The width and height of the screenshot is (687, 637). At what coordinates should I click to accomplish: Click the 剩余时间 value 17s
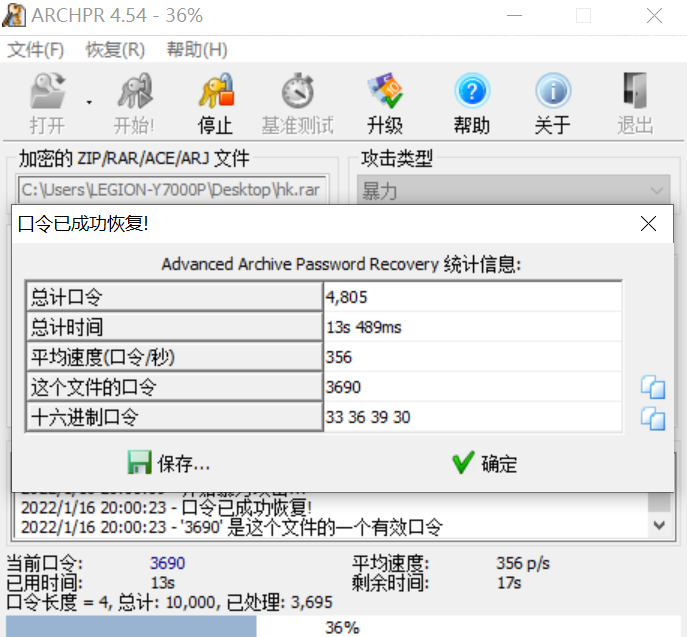point(509,583)
